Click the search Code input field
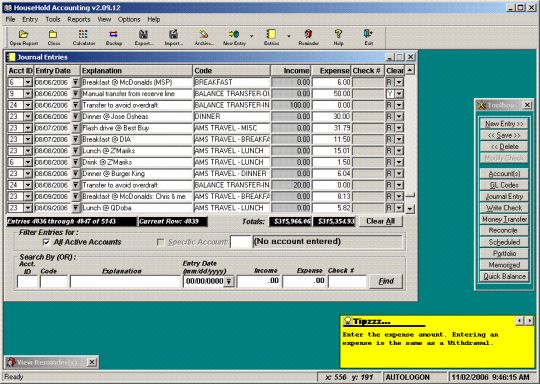 coord(54,281)
